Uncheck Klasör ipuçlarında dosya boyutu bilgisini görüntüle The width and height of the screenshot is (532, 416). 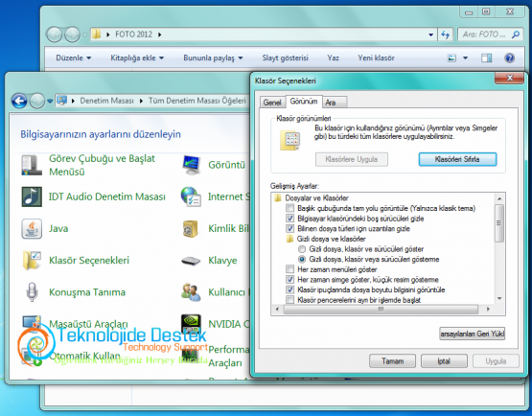[x=289, y=289]
